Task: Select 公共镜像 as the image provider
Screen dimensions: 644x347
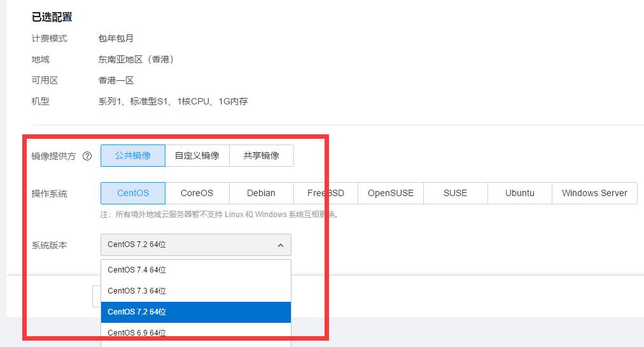Action: click(133, 155)
